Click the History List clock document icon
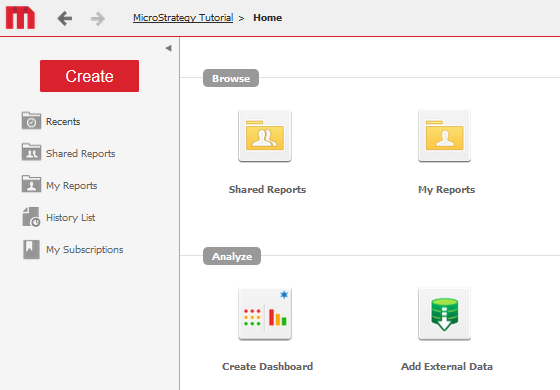The height and width of the screenshot is (390, 560). pos(31,217)
